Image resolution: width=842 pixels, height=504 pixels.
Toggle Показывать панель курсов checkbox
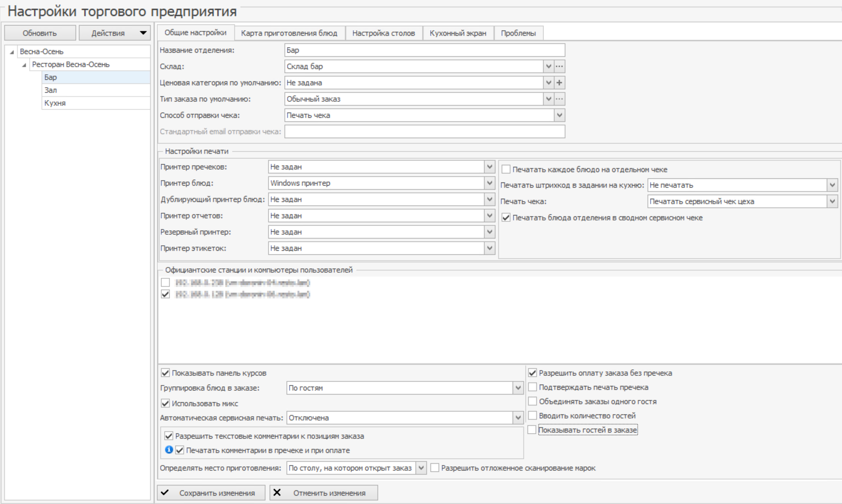pos(166,373)
